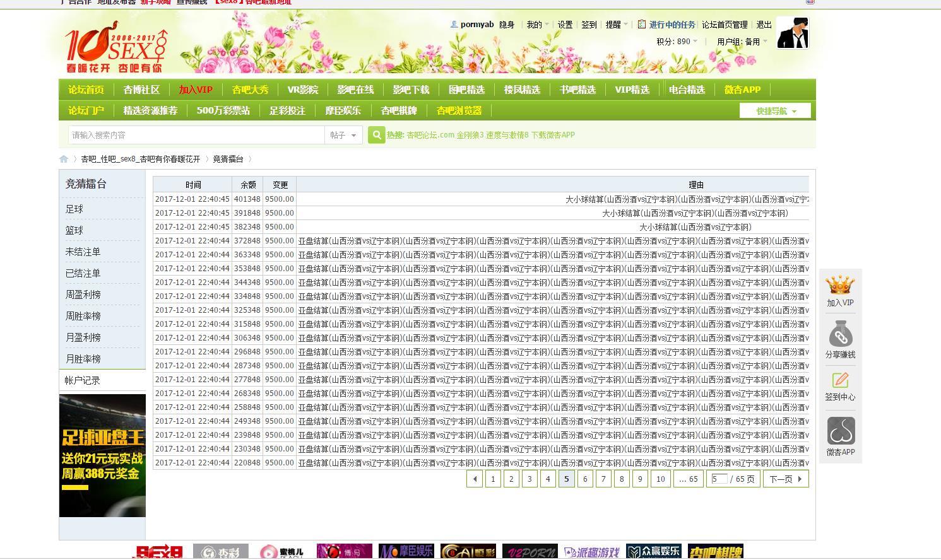This screenshot has height=560, width=941.
Task: Click the crown 加入VIP icon in floating sidebar
Action: 840,285
